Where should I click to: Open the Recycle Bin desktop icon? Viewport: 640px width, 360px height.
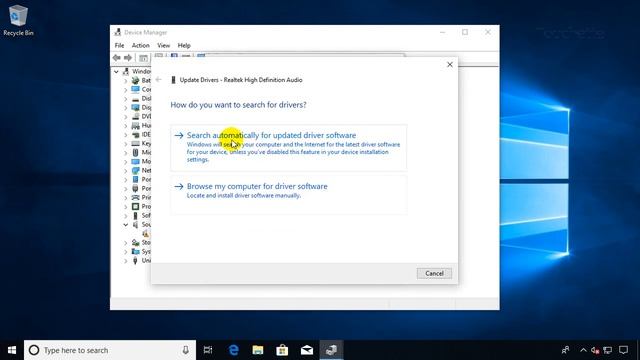tap(18, 20)
